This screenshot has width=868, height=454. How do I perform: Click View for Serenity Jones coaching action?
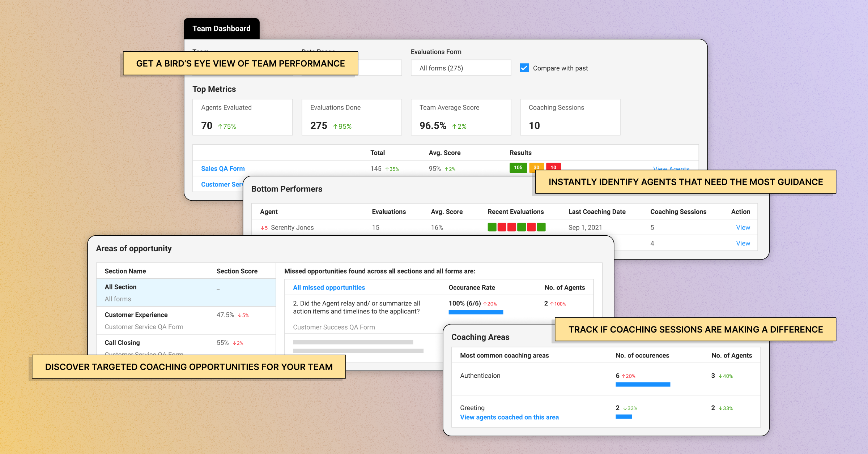(x=743, y=227)
